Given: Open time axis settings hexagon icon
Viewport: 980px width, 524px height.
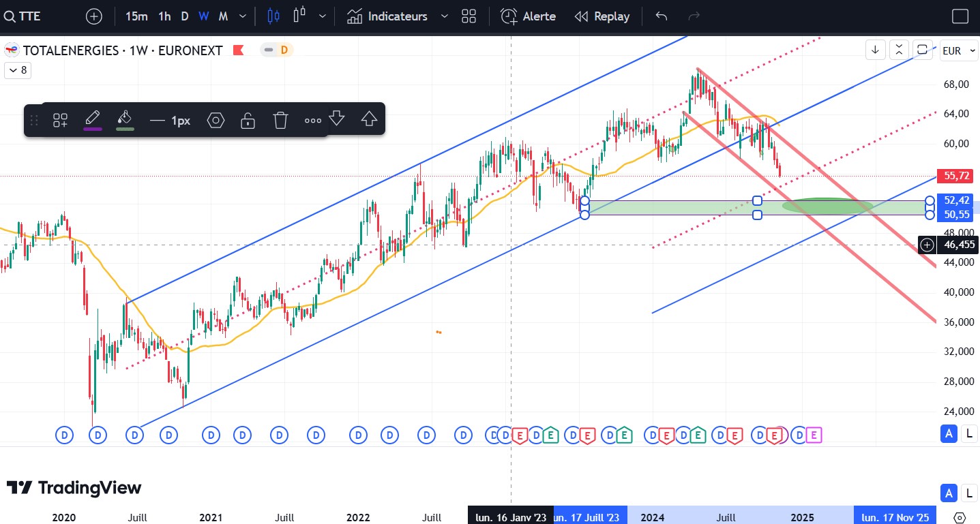Looking at the screenshot, I should 960,517.
